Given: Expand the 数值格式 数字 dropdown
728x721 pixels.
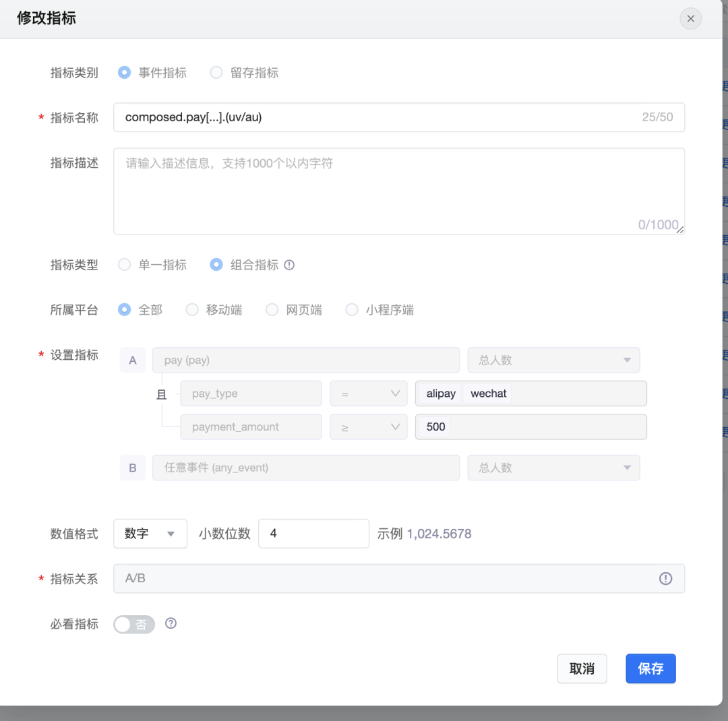Looking at the screenshot, I should 150,534.
